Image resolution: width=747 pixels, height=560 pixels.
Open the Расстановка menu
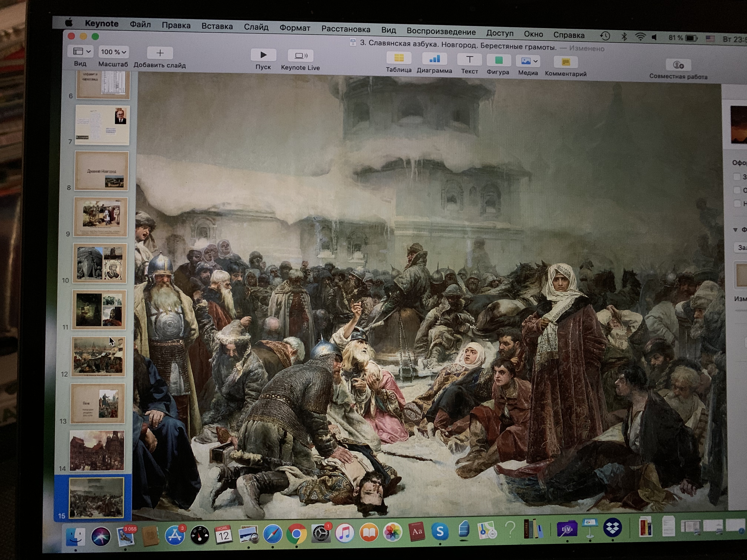pos(346,29)
